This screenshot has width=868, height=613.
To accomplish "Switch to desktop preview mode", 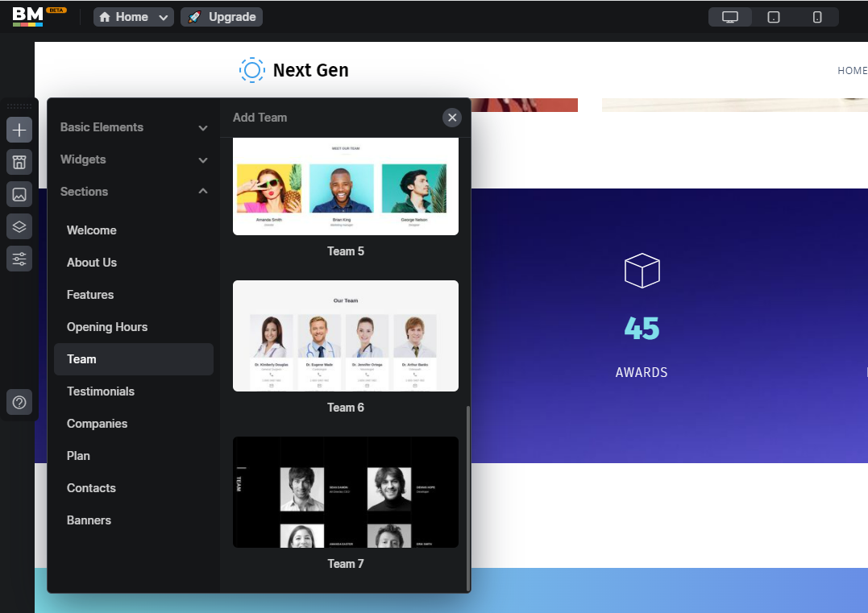I will click(730, 17).
